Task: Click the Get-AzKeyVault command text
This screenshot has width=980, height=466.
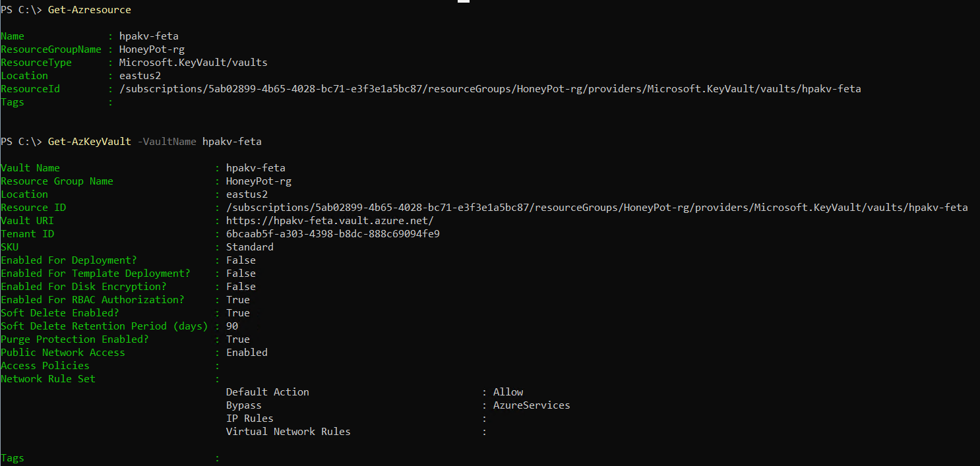Action: pyautogui.click(x=89, y=142)
